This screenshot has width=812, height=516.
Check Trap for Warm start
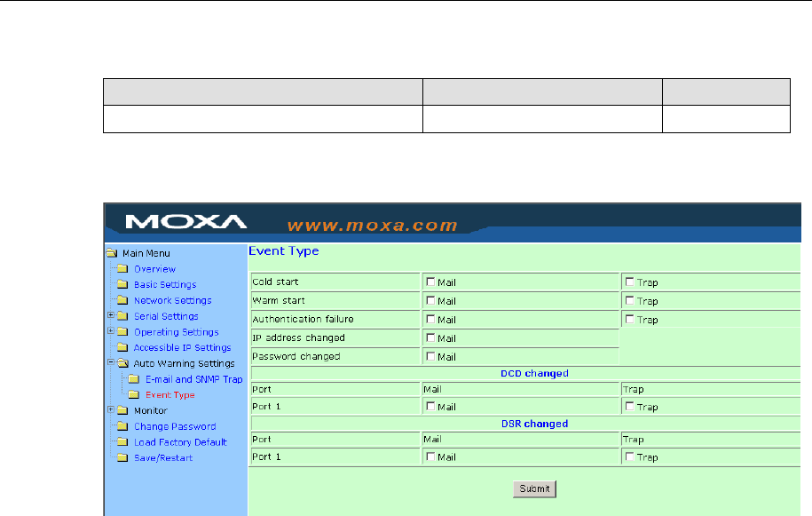(630, 300)
